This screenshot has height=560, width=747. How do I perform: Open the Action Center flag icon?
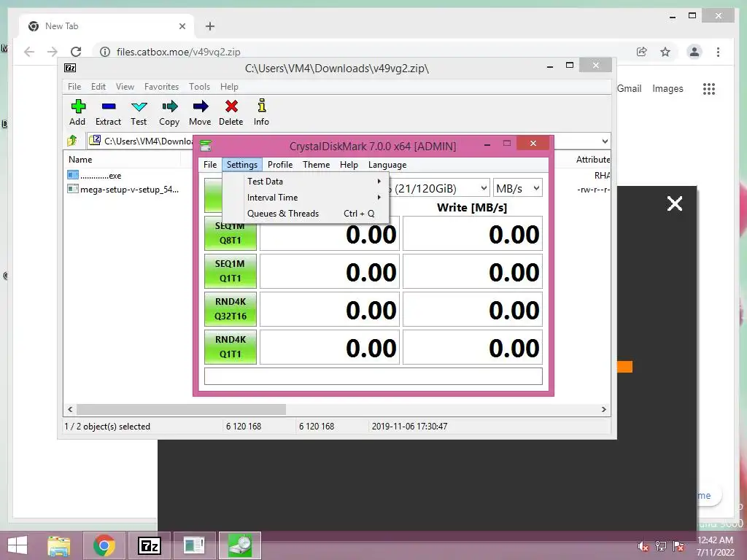pyautogui.click(x=678, y=545)
